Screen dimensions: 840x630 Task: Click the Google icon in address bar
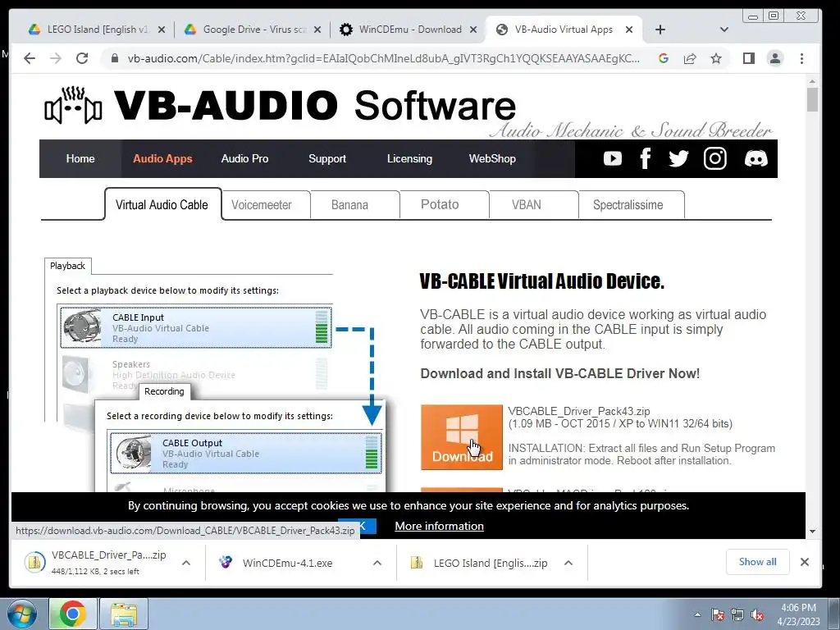tap(663, 58)
